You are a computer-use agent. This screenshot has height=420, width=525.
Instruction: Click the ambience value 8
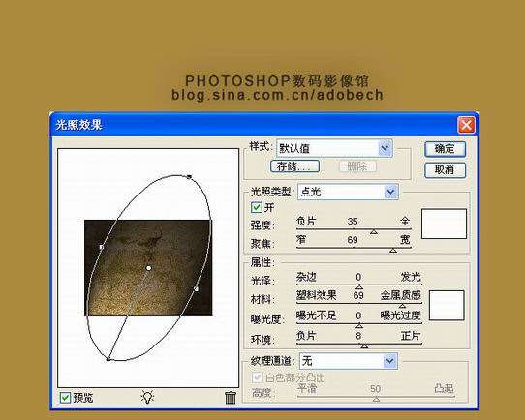tap(358, 336)
